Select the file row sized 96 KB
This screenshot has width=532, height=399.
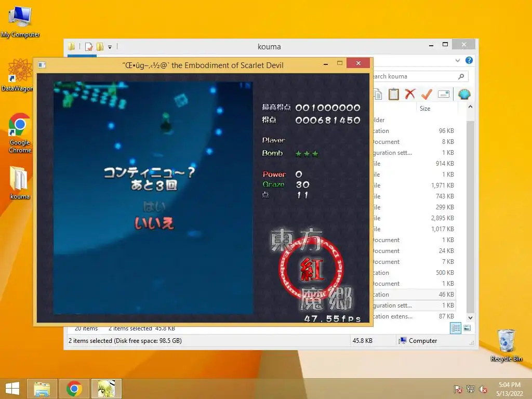click(x=414, y=130)
